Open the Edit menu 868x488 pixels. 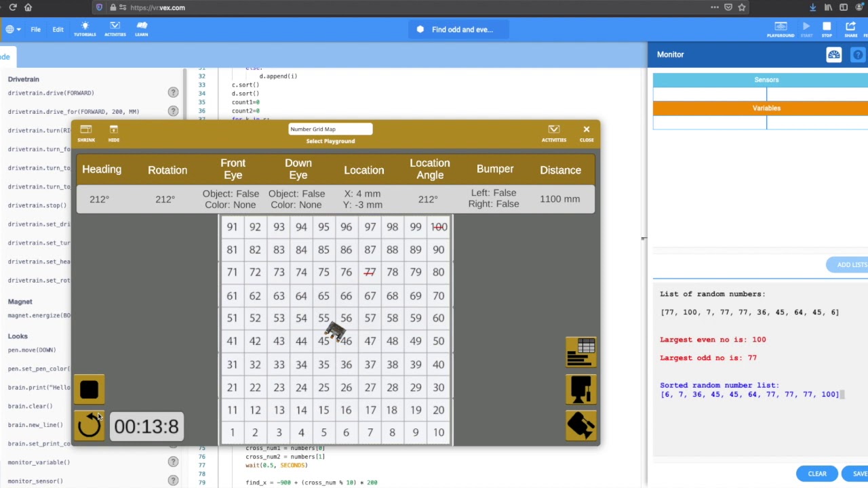[58, 30]
